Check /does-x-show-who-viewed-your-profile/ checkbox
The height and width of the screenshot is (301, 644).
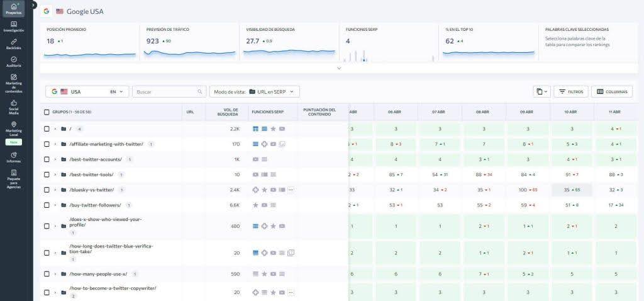[x=47, y=226]
